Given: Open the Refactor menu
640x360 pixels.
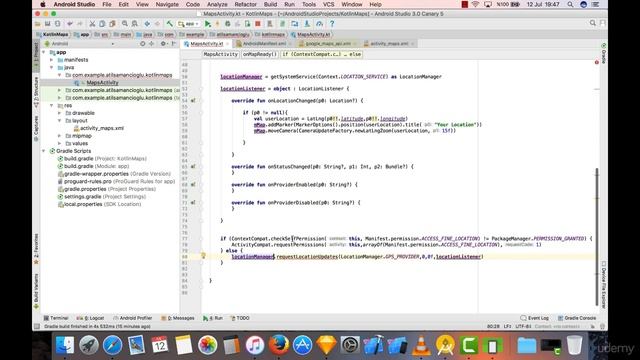Looking at the screenshot, I should pos(245,4).
